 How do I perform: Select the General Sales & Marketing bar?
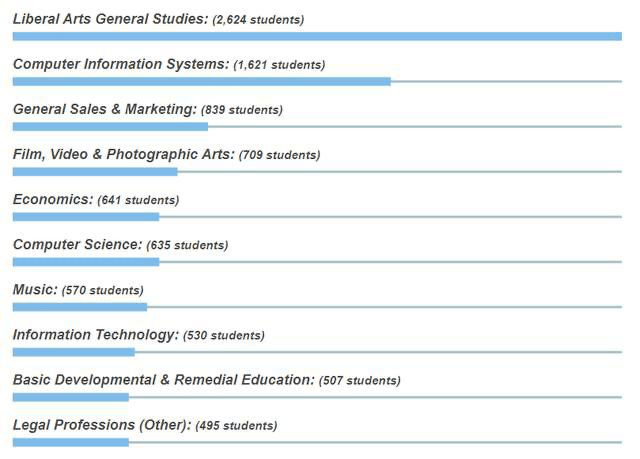110,127
